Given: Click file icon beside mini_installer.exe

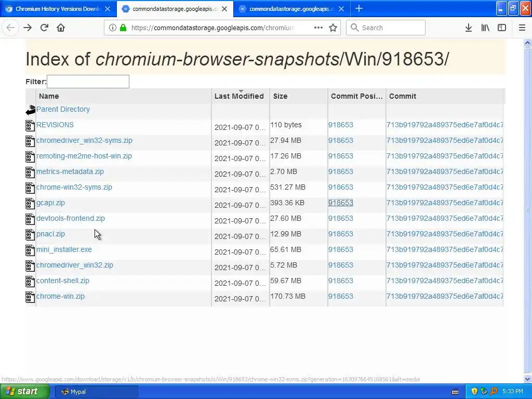Looking at the screenshot, I should coord(30,250).
